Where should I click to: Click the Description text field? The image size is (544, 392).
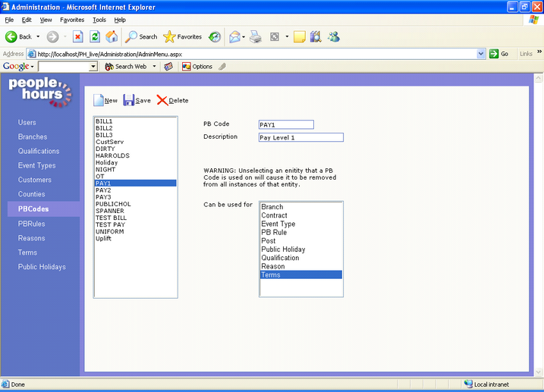tap(300, 137)
